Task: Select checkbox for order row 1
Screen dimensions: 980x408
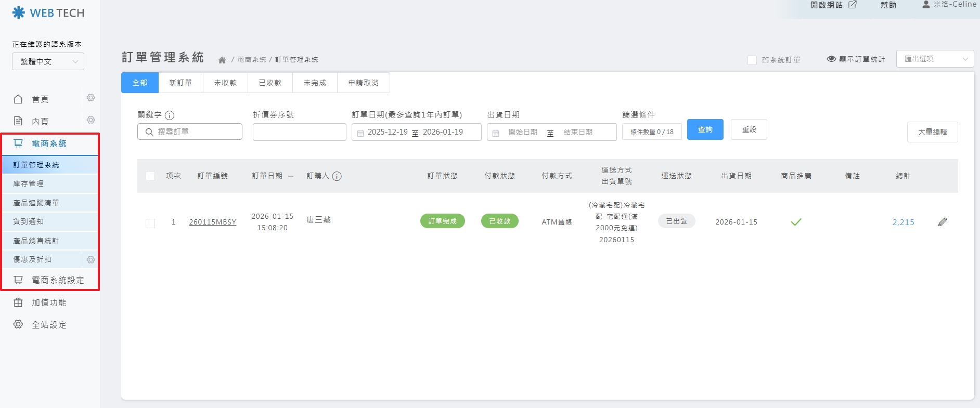Action: click(x=150, y=223)
